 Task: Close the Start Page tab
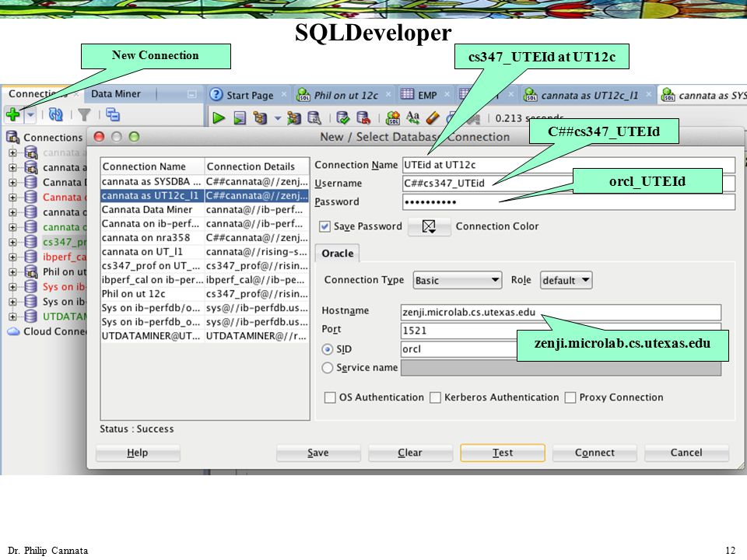pyautogui.click(x=284, y=94)
